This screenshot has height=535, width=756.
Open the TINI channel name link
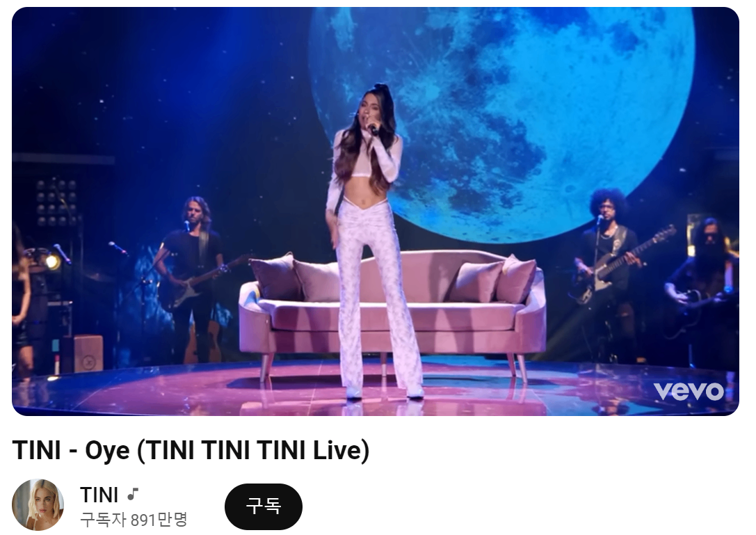(99, 495)
